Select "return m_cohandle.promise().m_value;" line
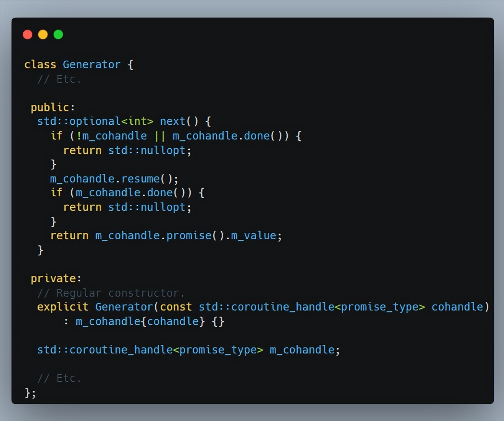 166,235
